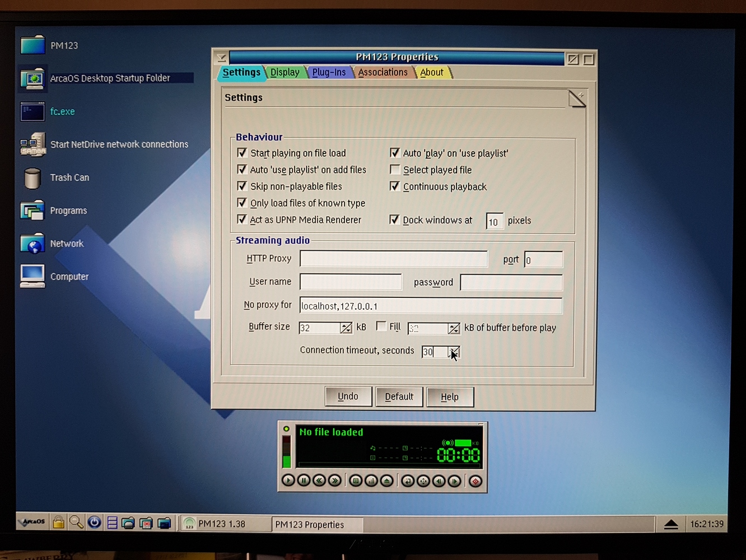This screenshot has width=746, height=560.
Task: Click the window list icon on the taskbar
Action: pos(112,522)
